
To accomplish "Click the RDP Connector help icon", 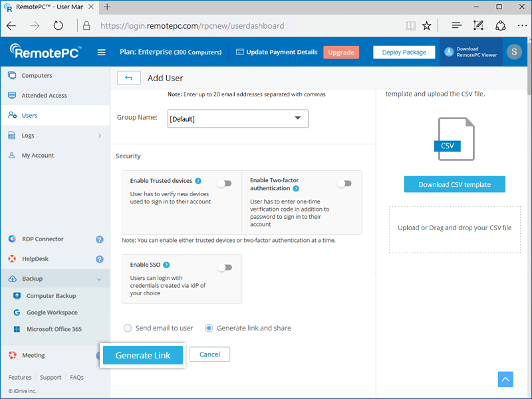I will click(x=99, y=239).
